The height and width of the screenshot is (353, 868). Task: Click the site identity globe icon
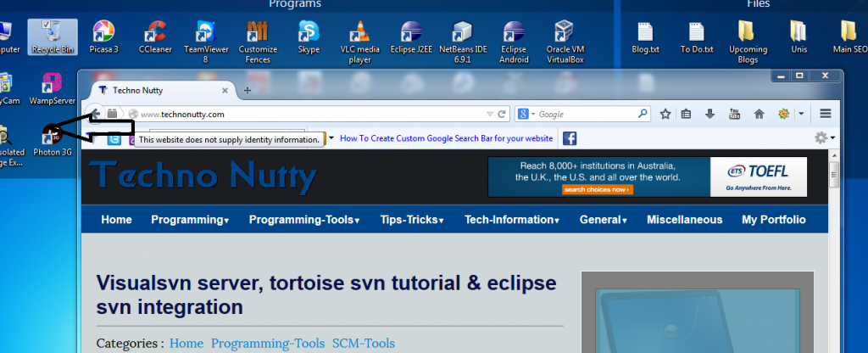[x=133, y=115]
